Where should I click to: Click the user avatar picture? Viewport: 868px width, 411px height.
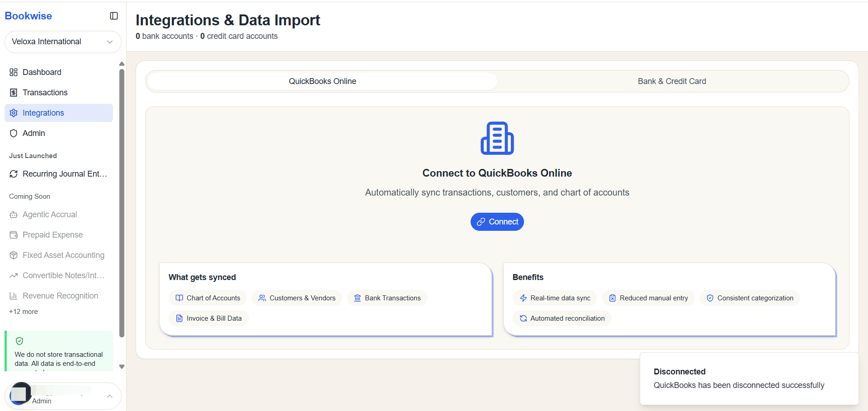click(x=20, y=393)
